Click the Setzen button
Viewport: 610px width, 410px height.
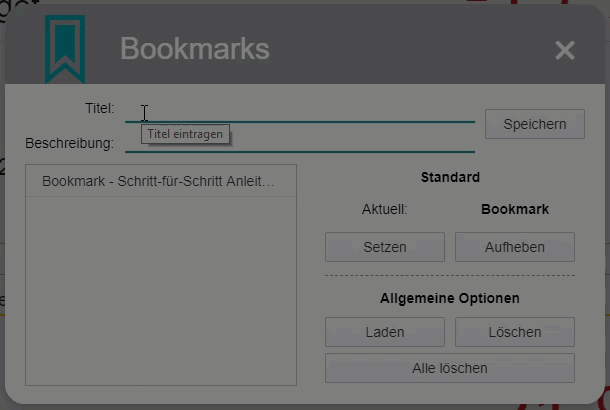(385, 247)
